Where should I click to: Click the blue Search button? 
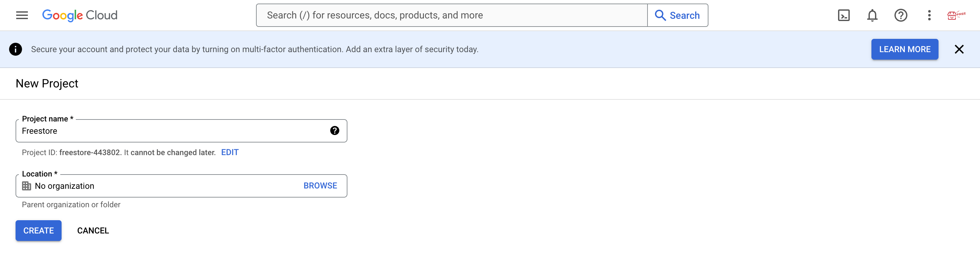coord(677,15)
